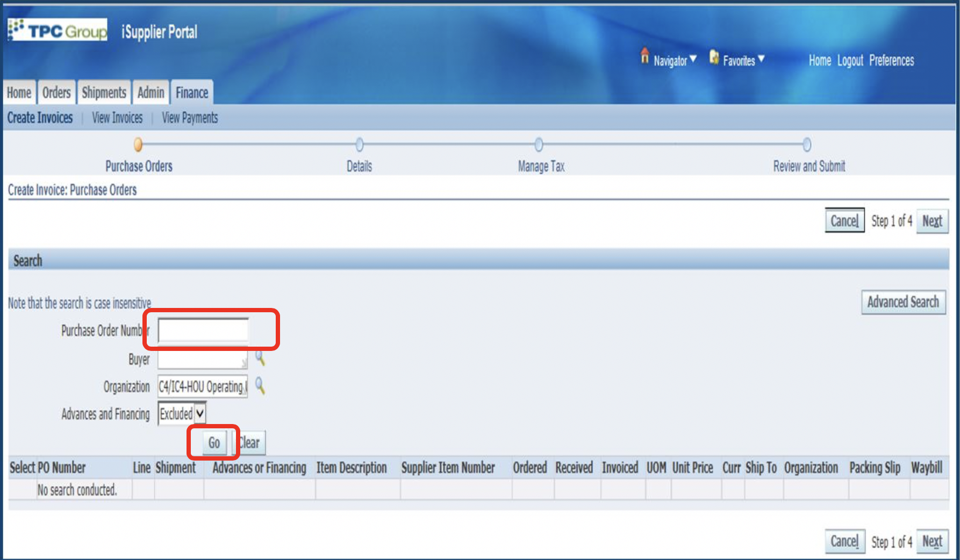Image resolution: width=960 pixels, height=560 pixels.
Task: Click the Waybill column header
Action: point(927,468)
